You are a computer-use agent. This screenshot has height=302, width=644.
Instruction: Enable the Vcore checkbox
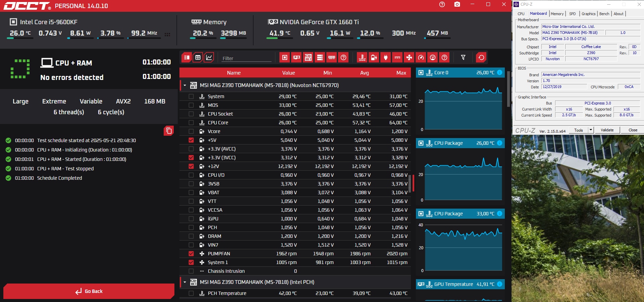[x=191, y=131]
